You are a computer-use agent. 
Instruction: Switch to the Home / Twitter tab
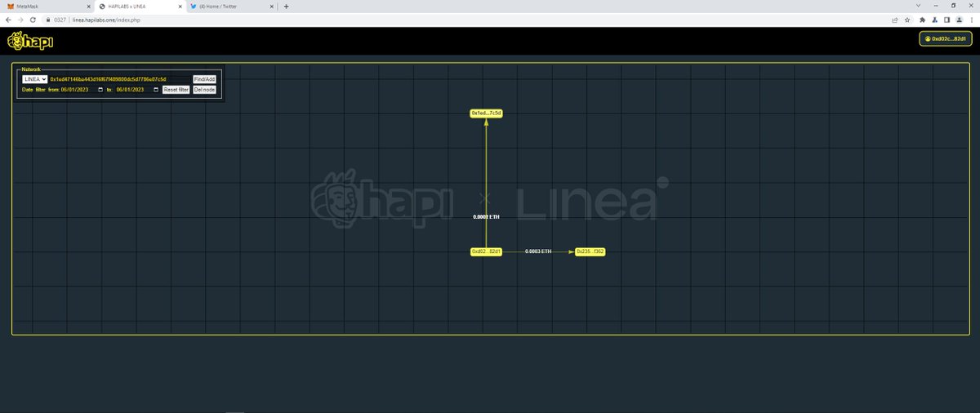pos(233,6)
